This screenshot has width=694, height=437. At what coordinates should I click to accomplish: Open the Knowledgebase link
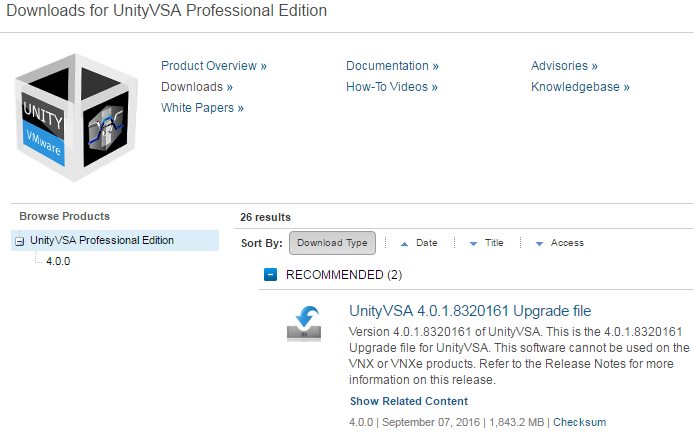tap(580, 87)
